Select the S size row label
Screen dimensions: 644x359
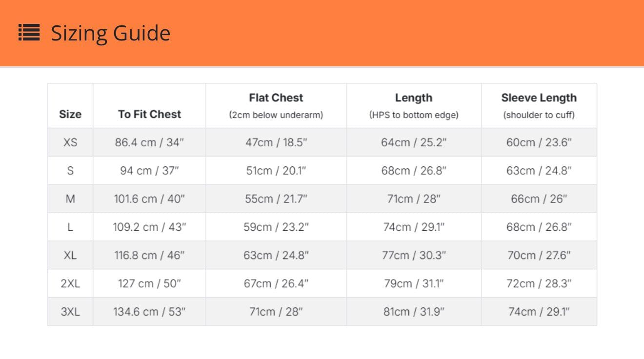click(x=70, y=171)
